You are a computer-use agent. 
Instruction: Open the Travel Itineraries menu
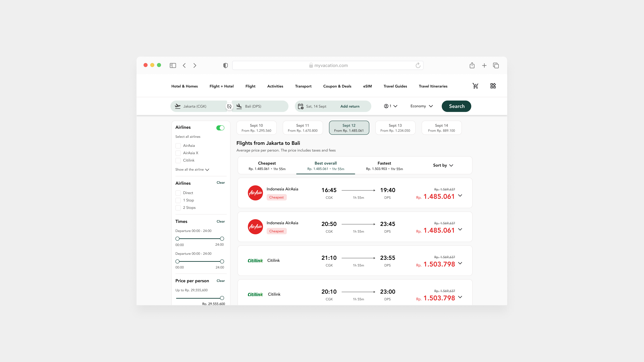tap(433, 86)
